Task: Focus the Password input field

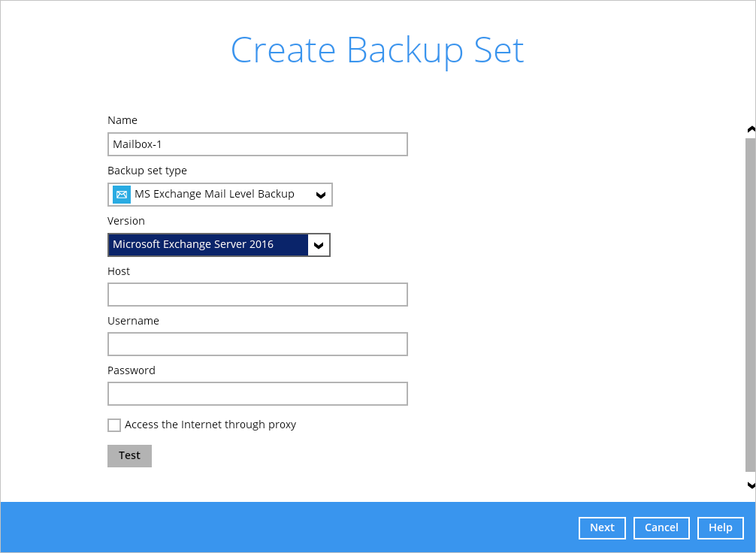Action: [258, 394]
